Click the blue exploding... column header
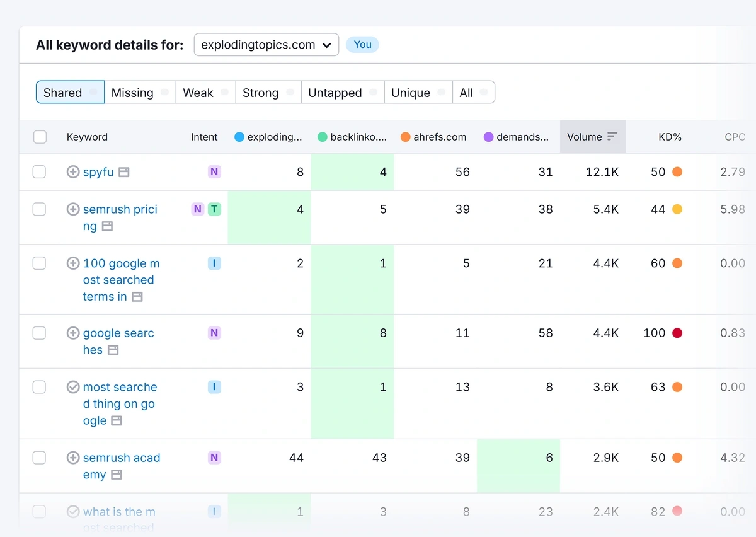756x537 pixels. point(268,137)
